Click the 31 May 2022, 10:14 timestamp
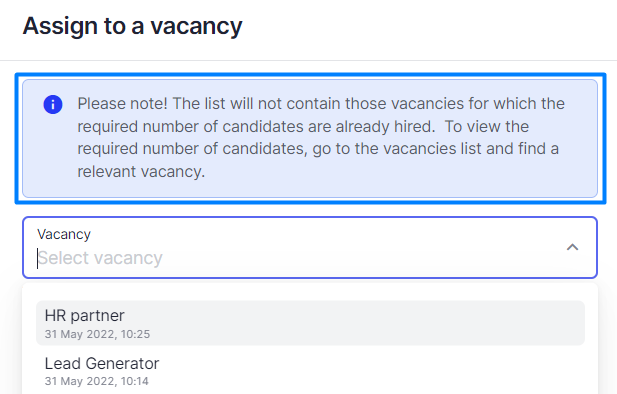The image size is (617, 394). coord(96,381)
